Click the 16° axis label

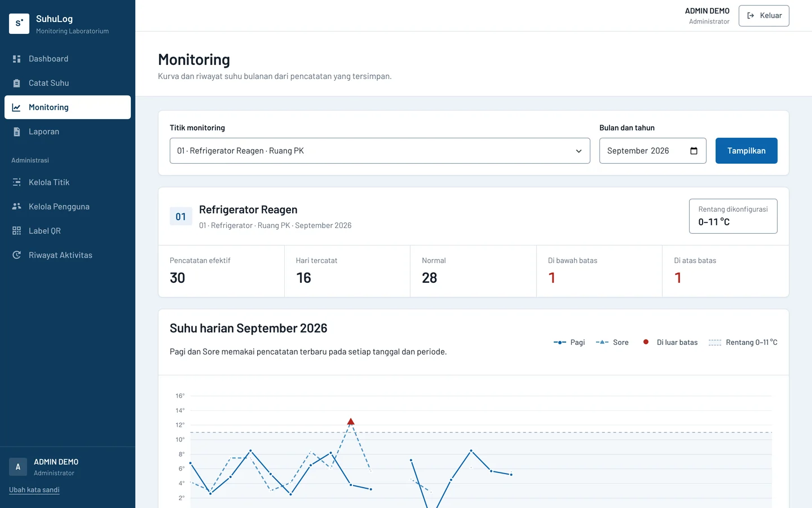(x=180, y=396)
